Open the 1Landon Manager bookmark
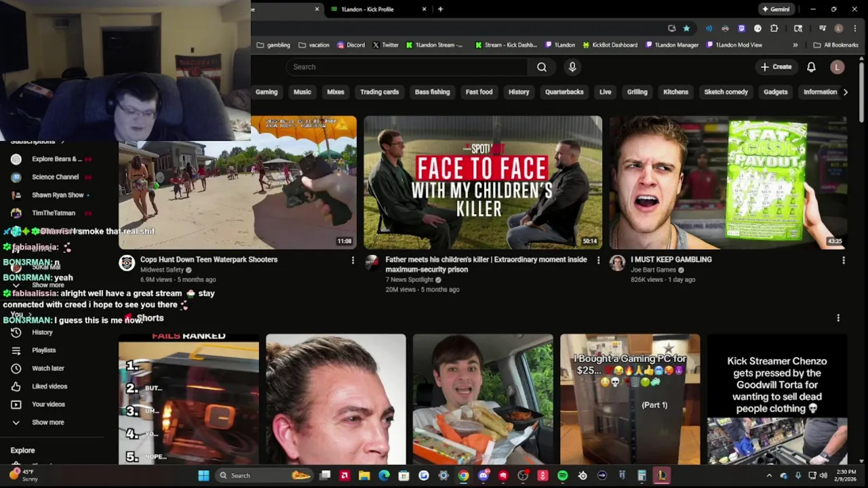This screenshot has height=488, width=868. click(x=672, y=45)
